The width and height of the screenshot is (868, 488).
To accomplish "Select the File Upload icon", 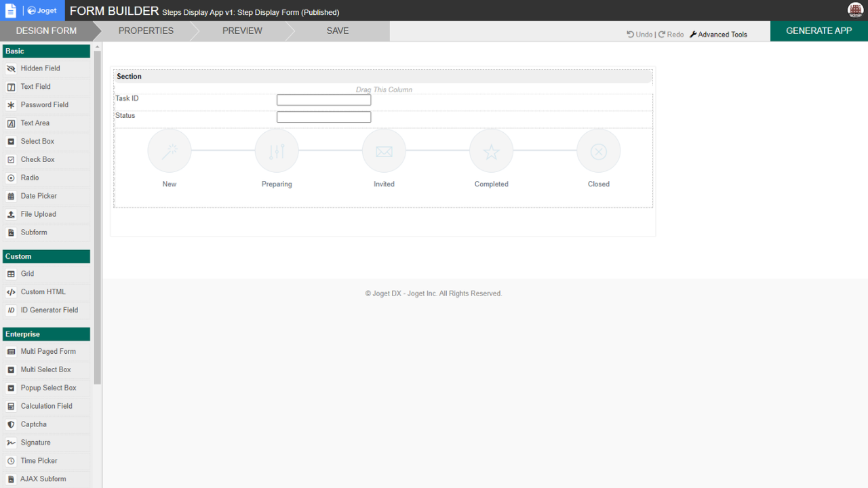I will [11, 214].
